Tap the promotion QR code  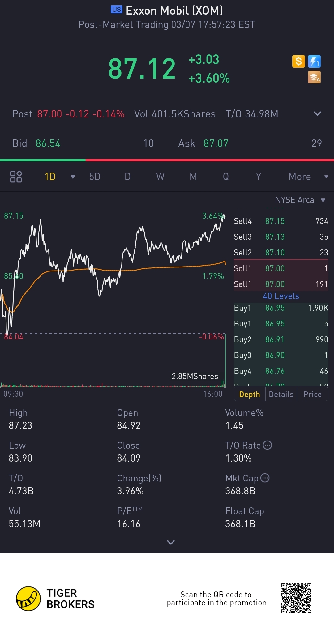296,599
